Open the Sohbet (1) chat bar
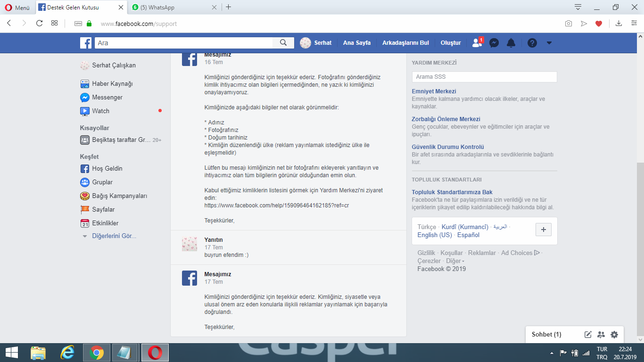 pos(546,335)
